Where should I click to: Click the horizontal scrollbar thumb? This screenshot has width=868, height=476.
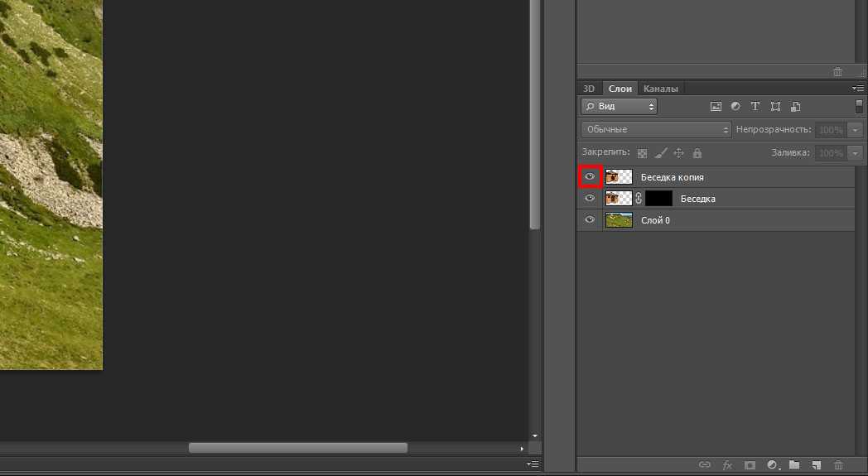pyautogui.click(x=298, y=447)
